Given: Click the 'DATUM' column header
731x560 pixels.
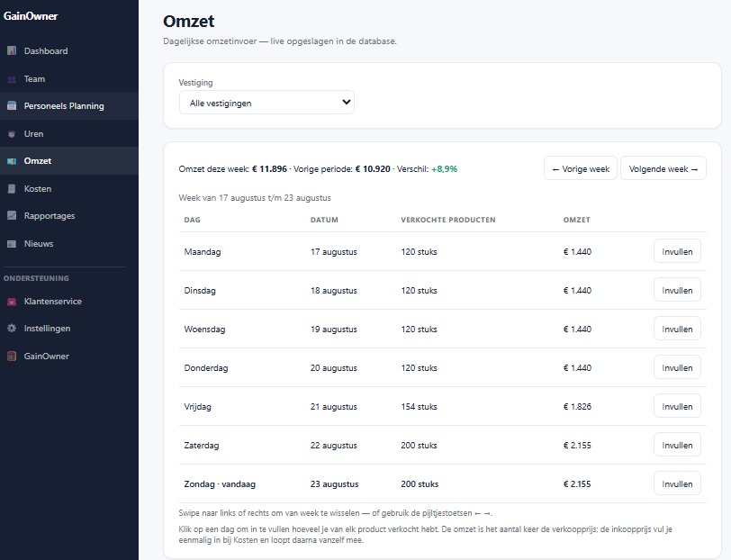Looking at the screenshot, I should pos(324,220).
